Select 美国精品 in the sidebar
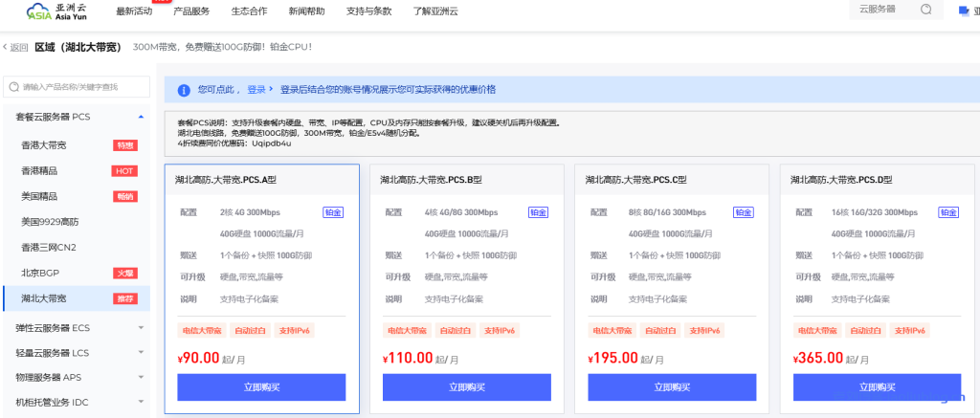Screen dimensions: 980x418 (x=39, y=197)
